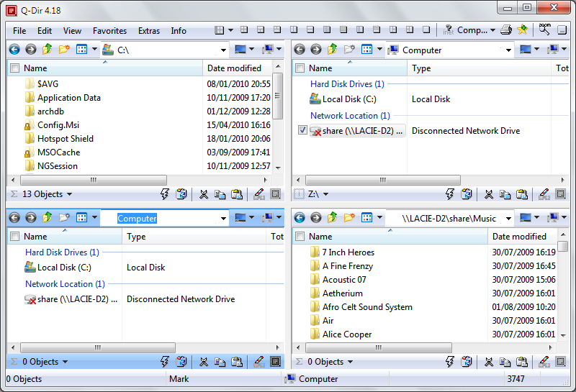The width and height of the screenshot is (576, 392).
Task: Click the magnifier zoom icon in main toolbar
Action: pos(544,30)
